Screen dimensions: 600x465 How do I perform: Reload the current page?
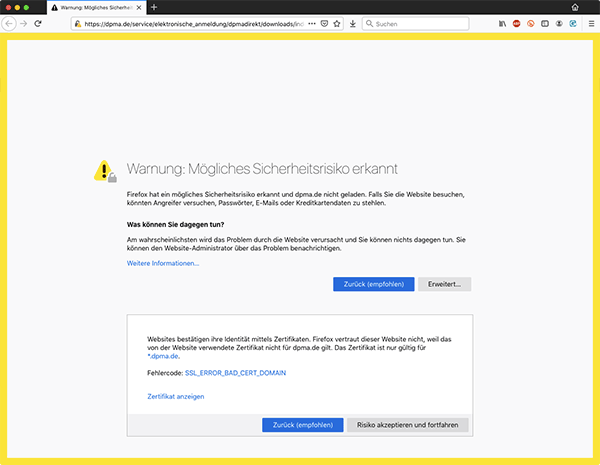pyautogui.click(x=38, y=24)
